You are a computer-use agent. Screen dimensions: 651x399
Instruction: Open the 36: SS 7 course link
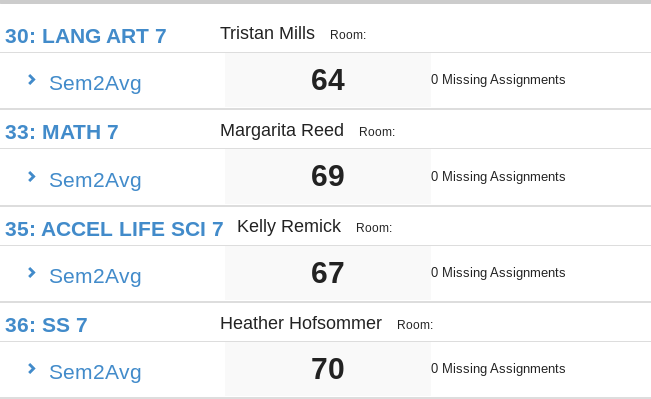(x=46, y=325)
